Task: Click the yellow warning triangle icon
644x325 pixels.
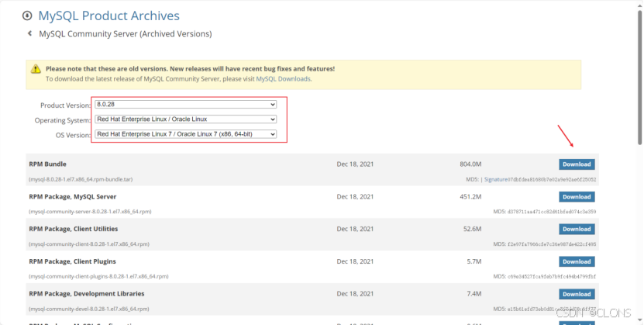Action: [36, 68]
